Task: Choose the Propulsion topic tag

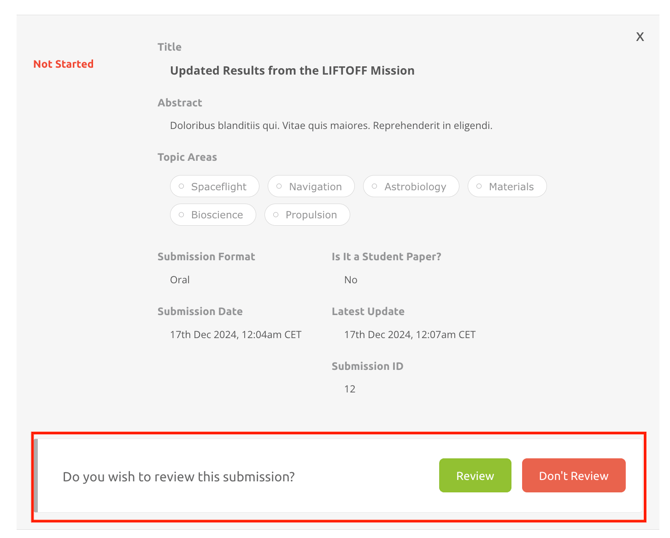Action: click(307, 215)
